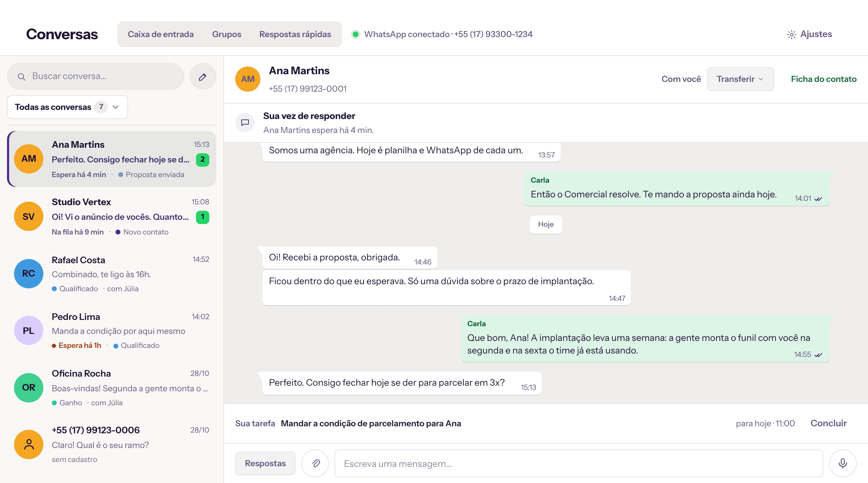Click task text 'Mandar a condição de parcelamento'
This screenshot has height=483, width=868.
371,423
